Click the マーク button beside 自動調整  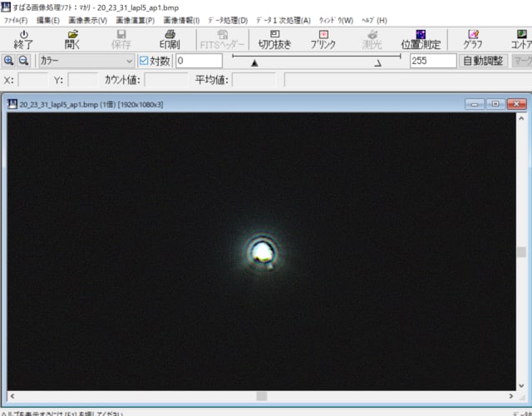coord(522,61)
